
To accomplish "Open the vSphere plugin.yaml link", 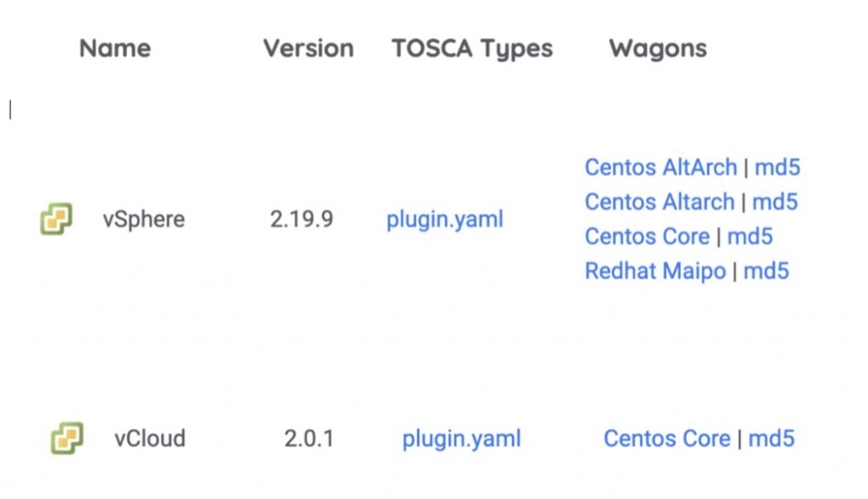I will click(x=444, y=220).
